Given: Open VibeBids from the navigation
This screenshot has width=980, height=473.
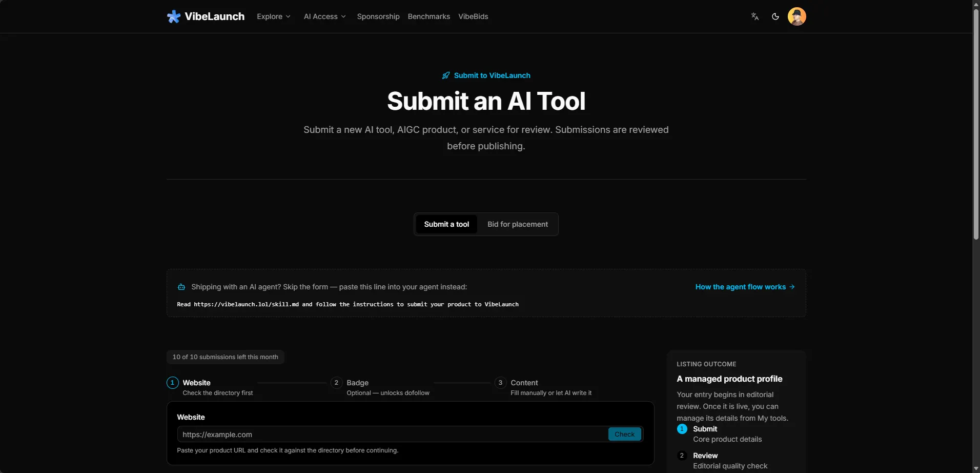Looking at the screenshot, I should (473, 16).
